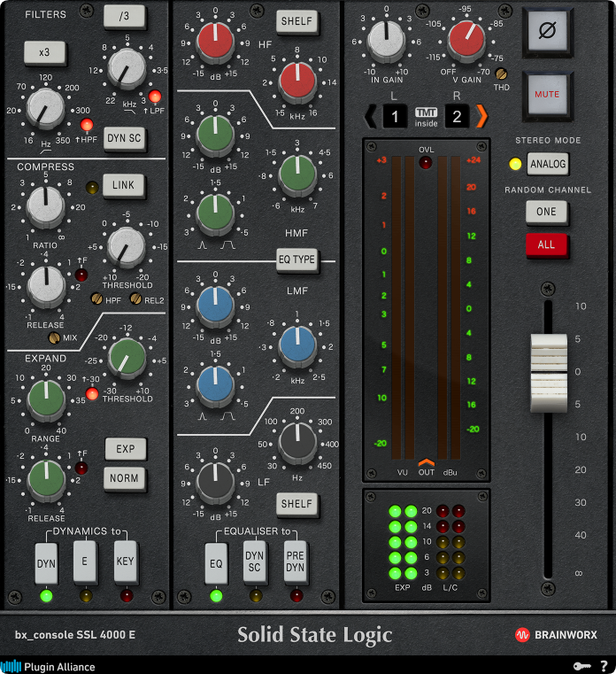Click the compressor fast attack F LED

coord(81,275)
